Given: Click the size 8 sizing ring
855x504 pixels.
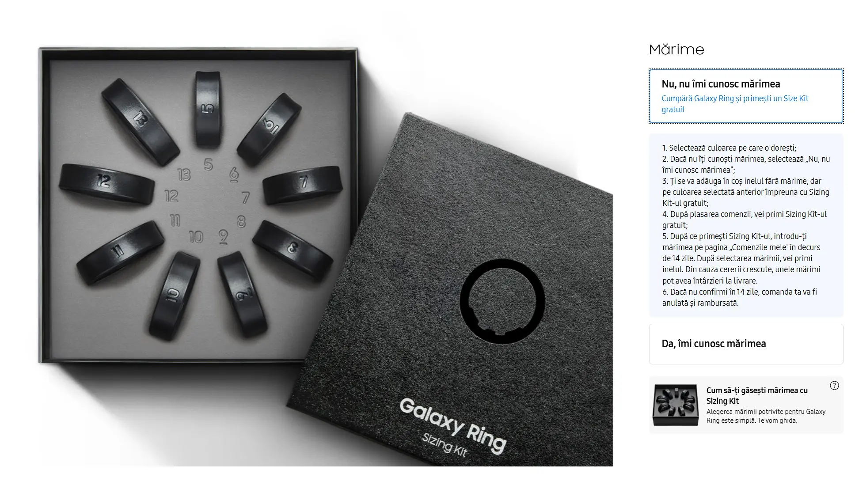Looking at the screenshot, I should click(x=293, y=250).
